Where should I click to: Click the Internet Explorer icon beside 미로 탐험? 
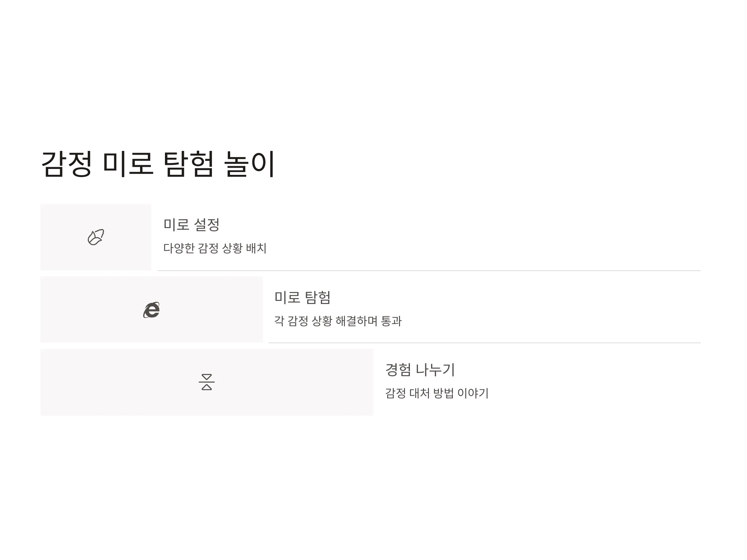151,310
